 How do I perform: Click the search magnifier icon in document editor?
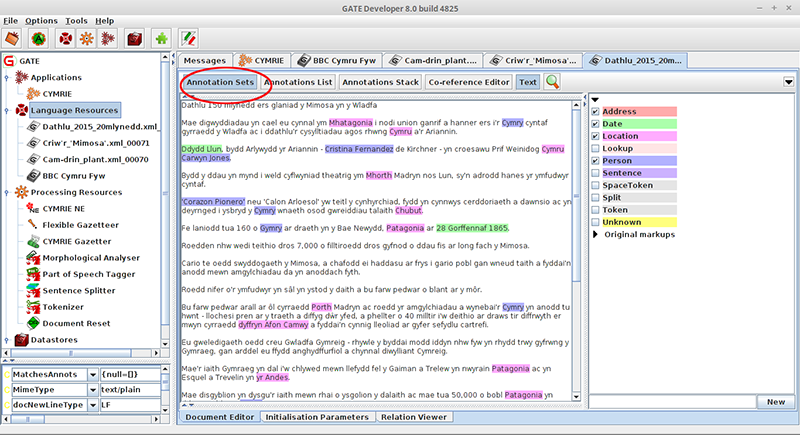pyautogui.click(x=553, y=82)
